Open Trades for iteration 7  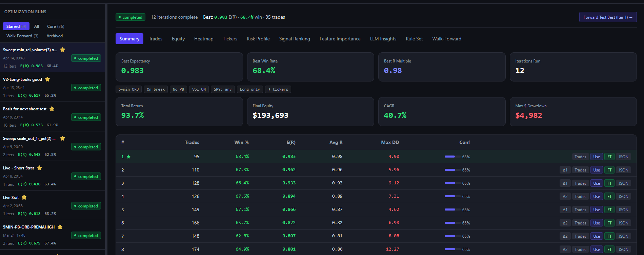[x=580, y=236]
